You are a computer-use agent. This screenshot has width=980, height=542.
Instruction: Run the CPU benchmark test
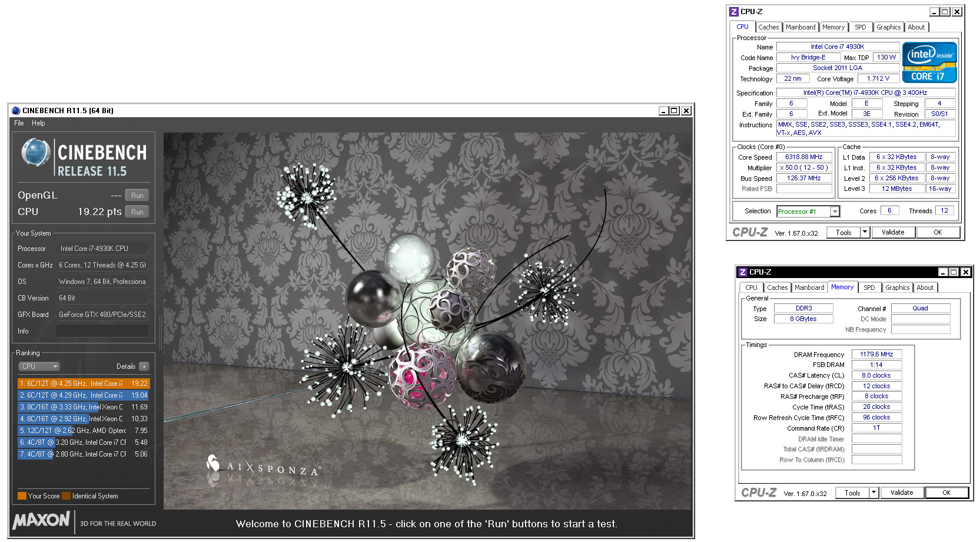[x=137, y=211]
